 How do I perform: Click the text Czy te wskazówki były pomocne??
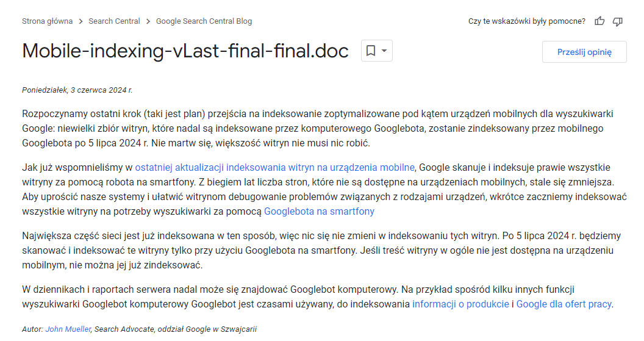point(527,21)
